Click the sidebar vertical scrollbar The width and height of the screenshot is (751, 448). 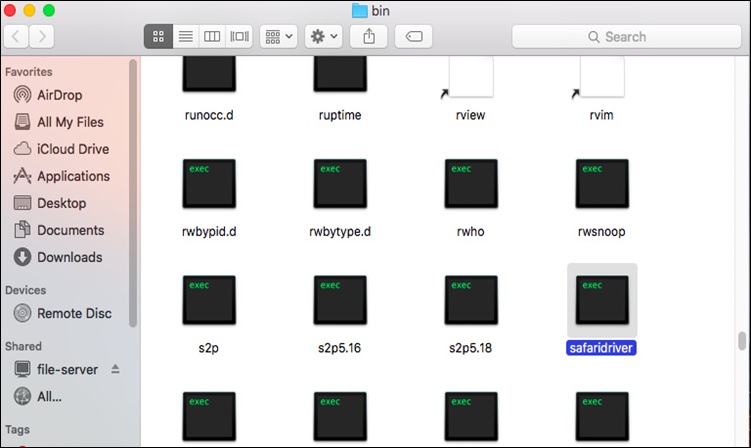click(x=133, y=193)
